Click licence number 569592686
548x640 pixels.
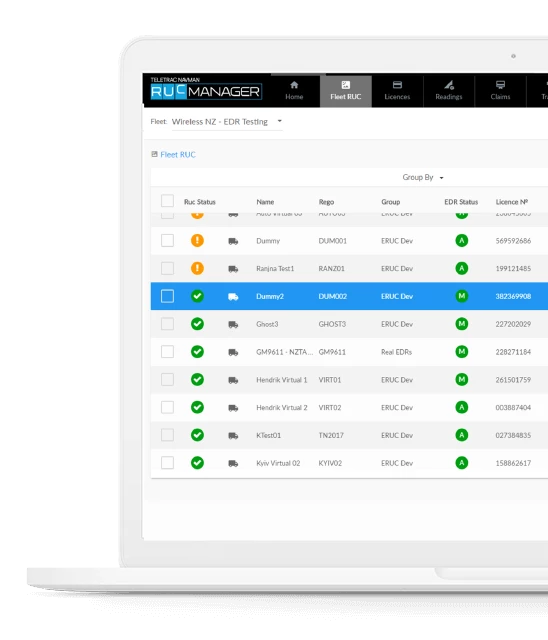(x=513, y=241)
